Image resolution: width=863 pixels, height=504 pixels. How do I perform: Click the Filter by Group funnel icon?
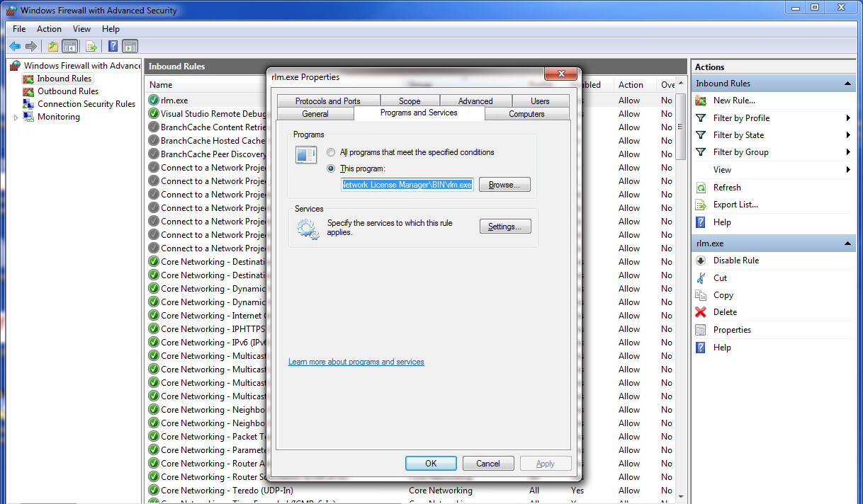[x=701, y=152]
